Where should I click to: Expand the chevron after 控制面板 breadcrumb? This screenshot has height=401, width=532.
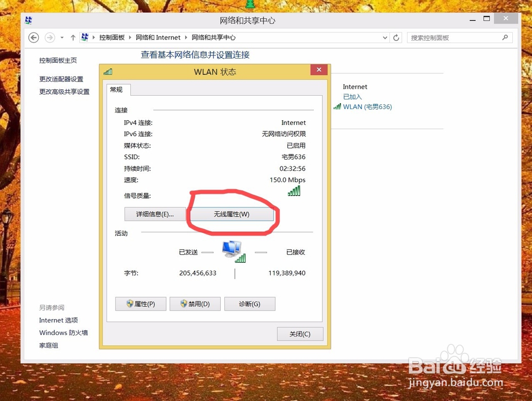(129, 37)
